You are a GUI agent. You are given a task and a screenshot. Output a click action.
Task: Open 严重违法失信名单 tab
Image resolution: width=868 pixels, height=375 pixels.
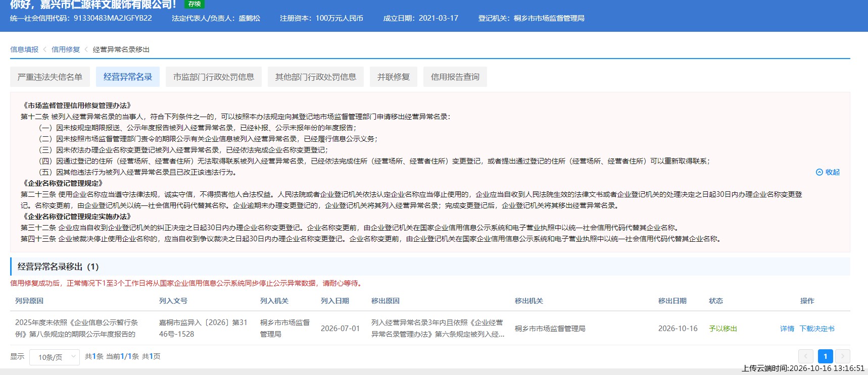(x=50, y=77)
